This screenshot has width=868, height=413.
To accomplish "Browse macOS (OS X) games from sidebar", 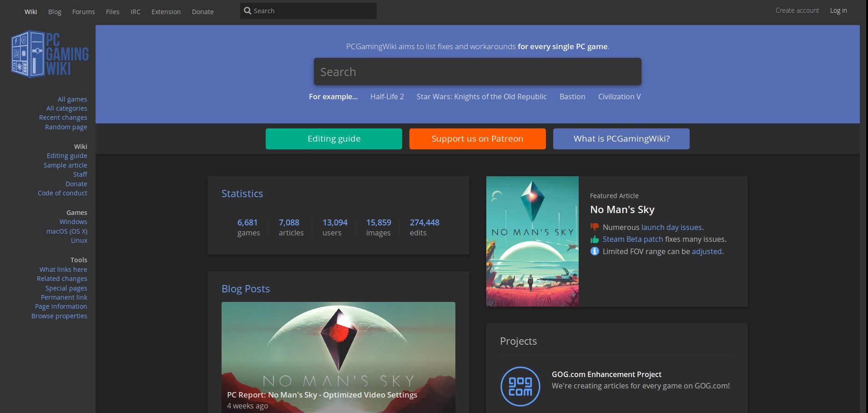I will point(67,231).
